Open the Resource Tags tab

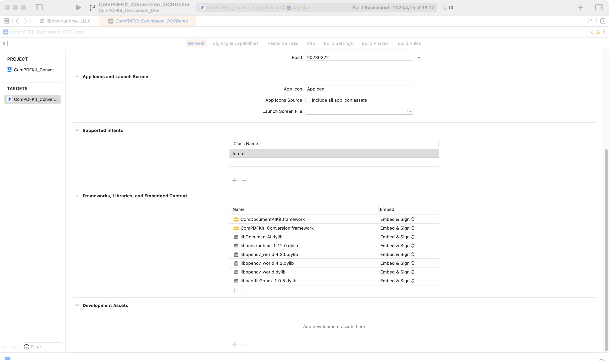tap(283, 43)
